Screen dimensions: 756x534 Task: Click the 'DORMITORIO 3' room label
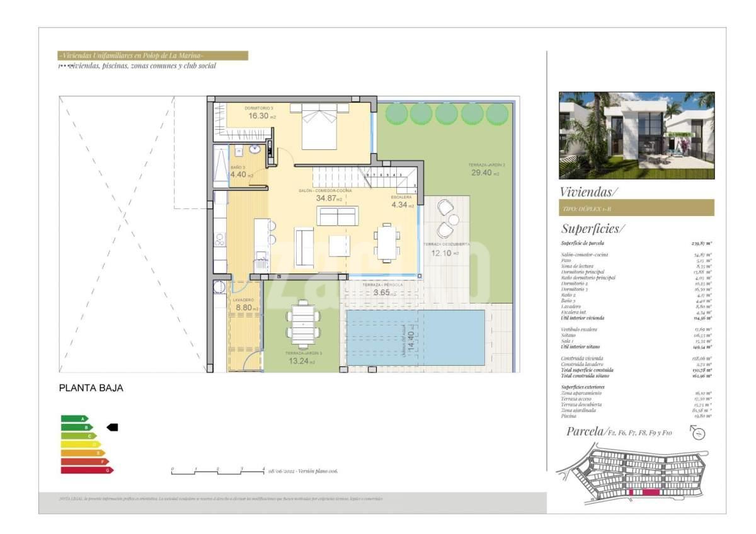[x=260, y=108]
